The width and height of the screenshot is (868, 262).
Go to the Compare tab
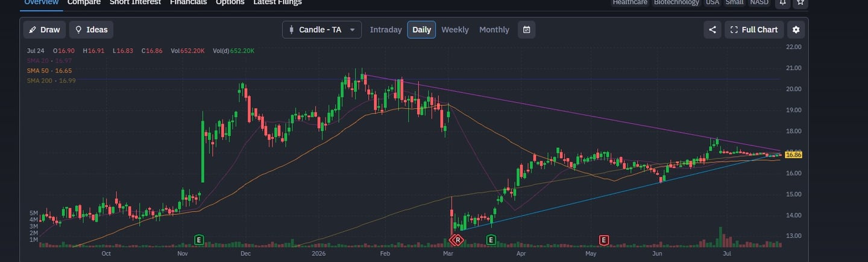click(x=84, y=2)
